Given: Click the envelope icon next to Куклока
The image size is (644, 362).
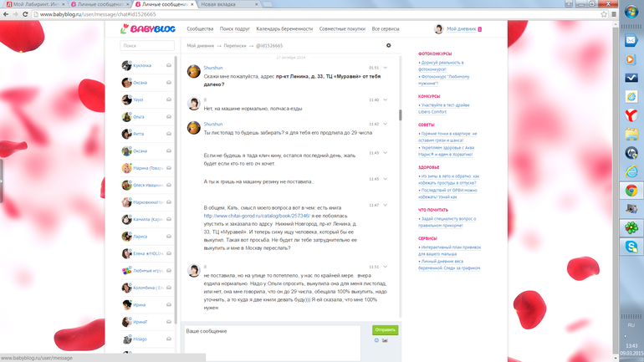Looking at the screenshot, I should point(169,64).
